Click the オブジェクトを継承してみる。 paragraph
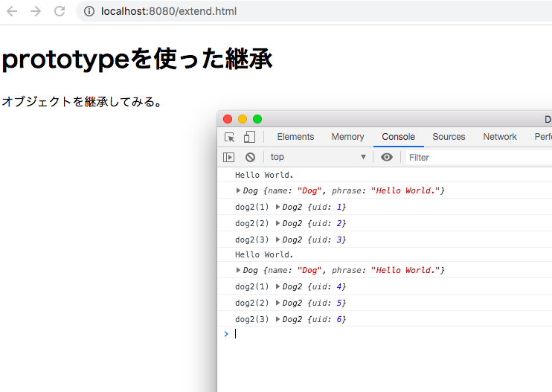 82,102
